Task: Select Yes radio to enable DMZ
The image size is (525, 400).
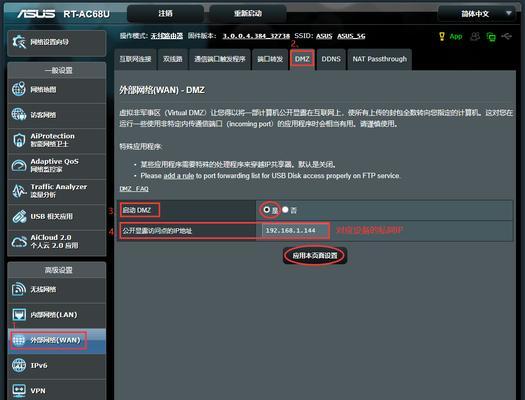Action: (267, 210)
